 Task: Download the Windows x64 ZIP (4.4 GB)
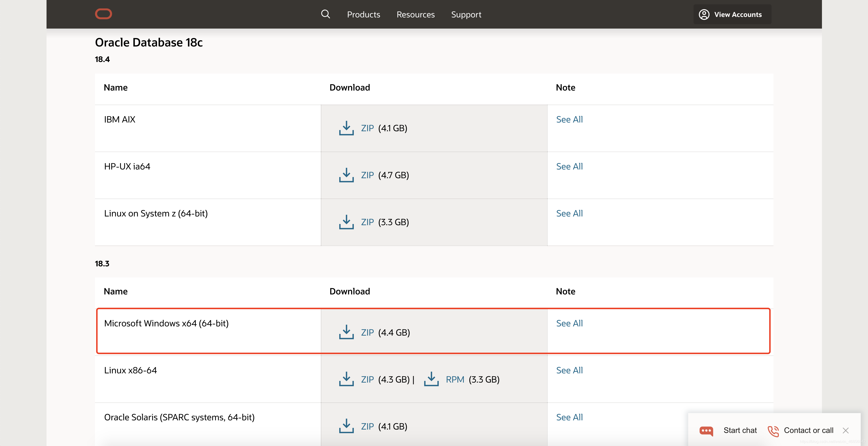click(x=367, y=333)
